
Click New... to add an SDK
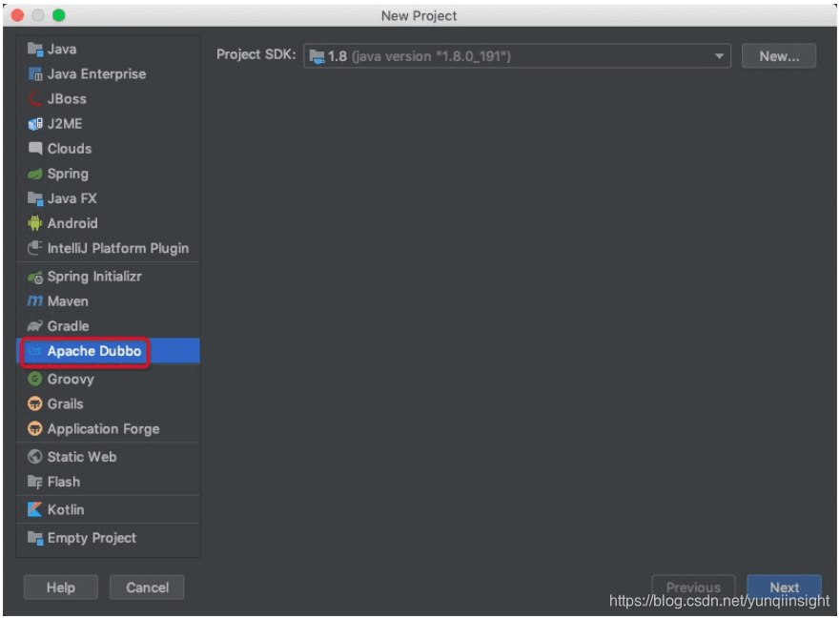779,56
